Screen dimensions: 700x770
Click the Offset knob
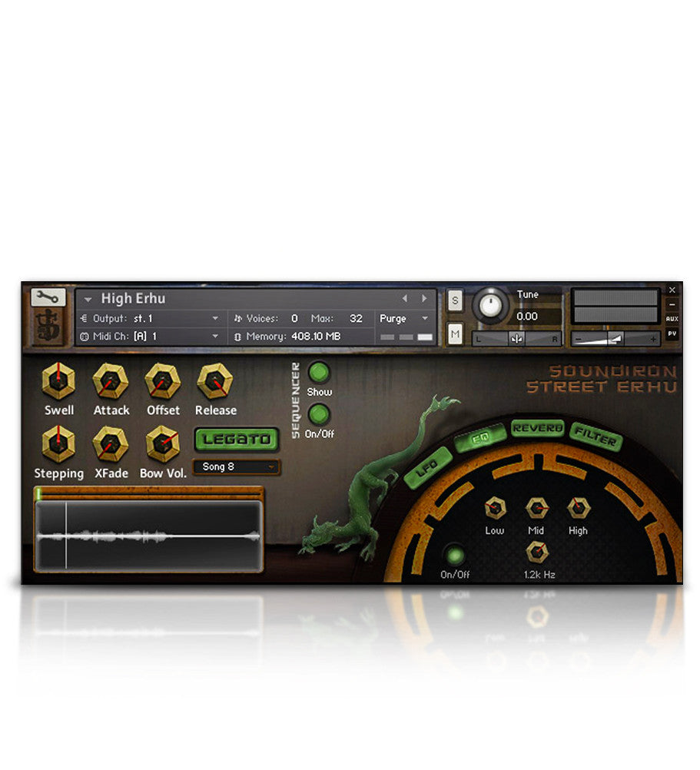click(163, 380)
